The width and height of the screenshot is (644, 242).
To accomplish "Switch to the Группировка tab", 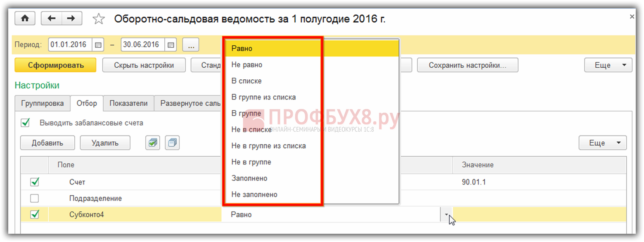I will [43, 103].
